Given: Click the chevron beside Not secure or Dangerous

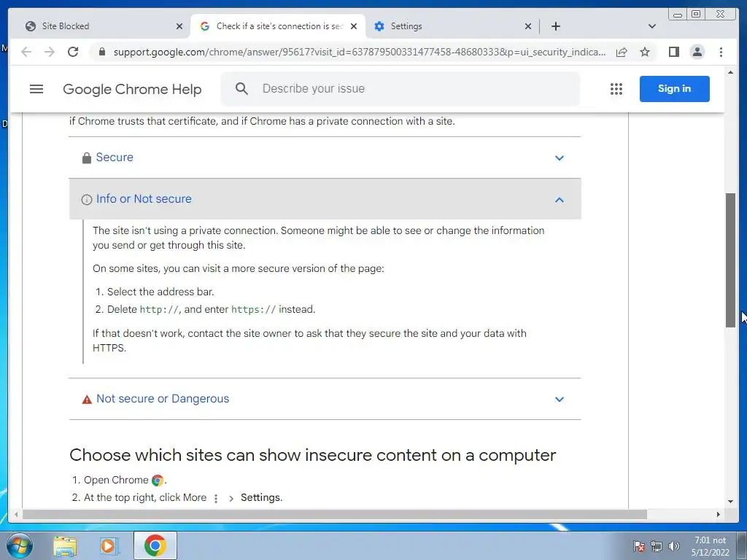Looking at the screenshot, I should (560, 399).
